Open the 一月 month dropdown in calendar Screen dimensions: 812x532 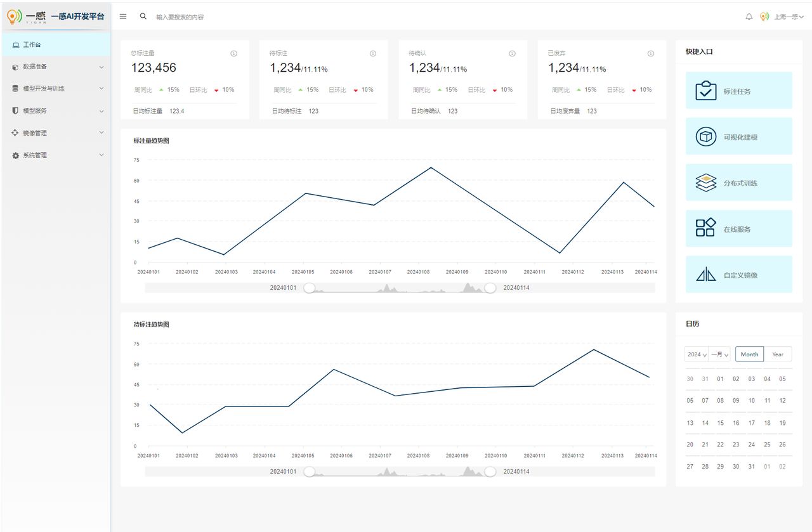(x=720, y=354)
